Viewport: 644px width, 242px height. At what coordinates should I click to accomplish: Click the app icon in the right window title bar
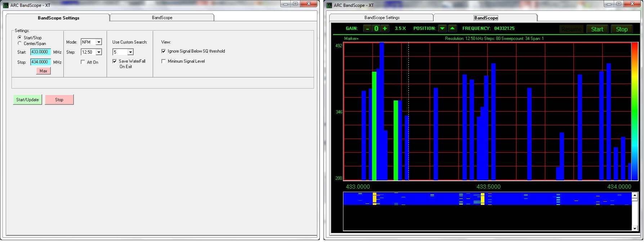329,5
